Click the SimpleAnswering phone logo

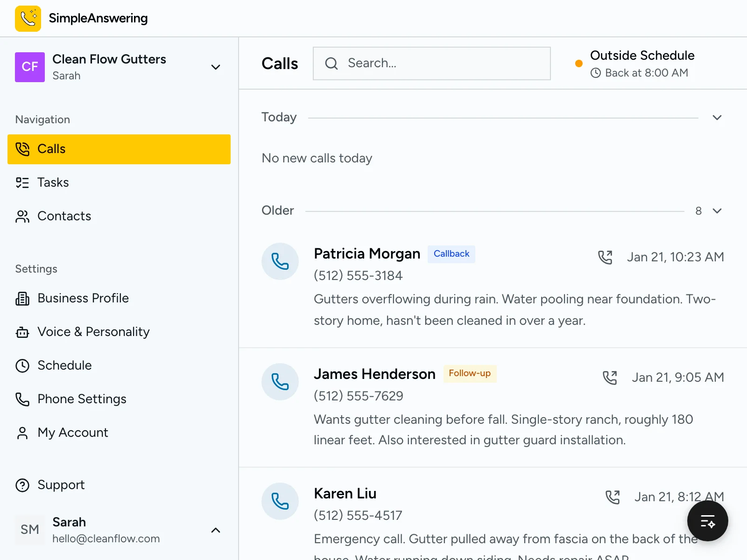pos(28,18)
